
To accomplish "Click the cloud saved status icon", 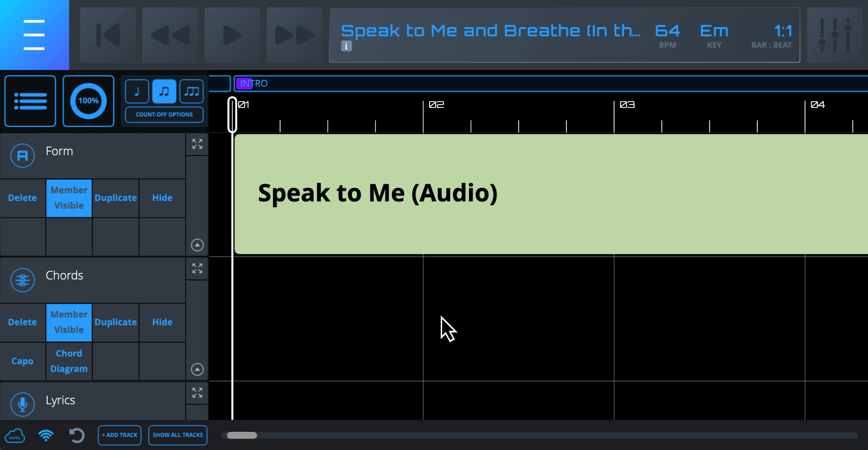I will (15, 435).
